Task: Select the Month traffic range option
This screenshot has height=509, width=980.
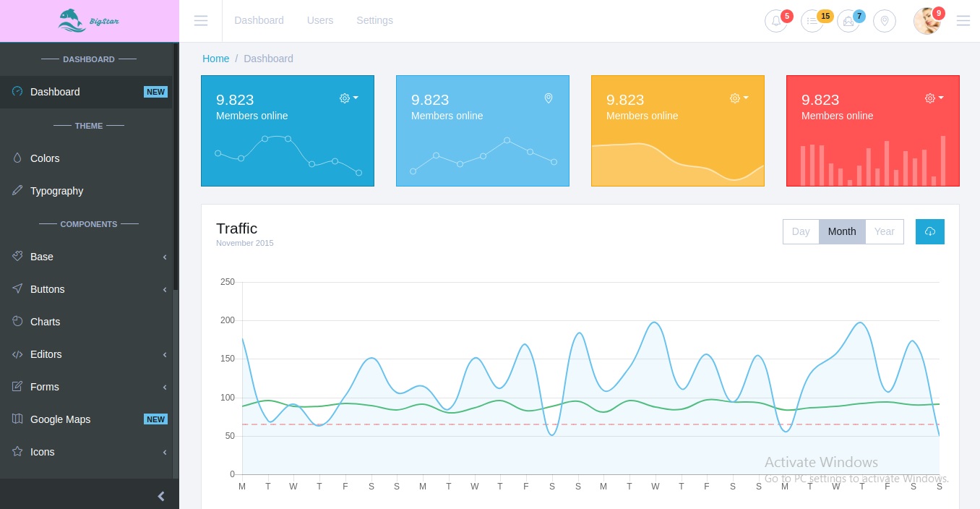Action: pyautogui.click(x=842, y=231)
